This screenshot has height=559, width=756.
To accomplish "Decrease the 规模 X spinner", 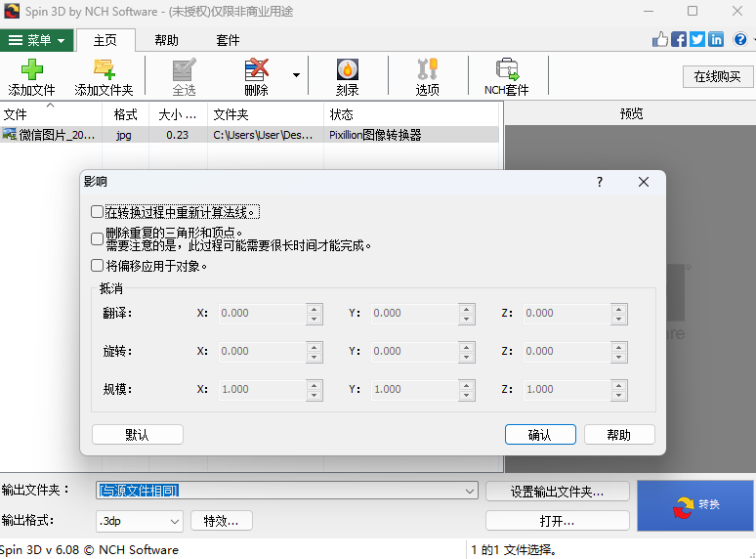I will [x=315, y=395].
